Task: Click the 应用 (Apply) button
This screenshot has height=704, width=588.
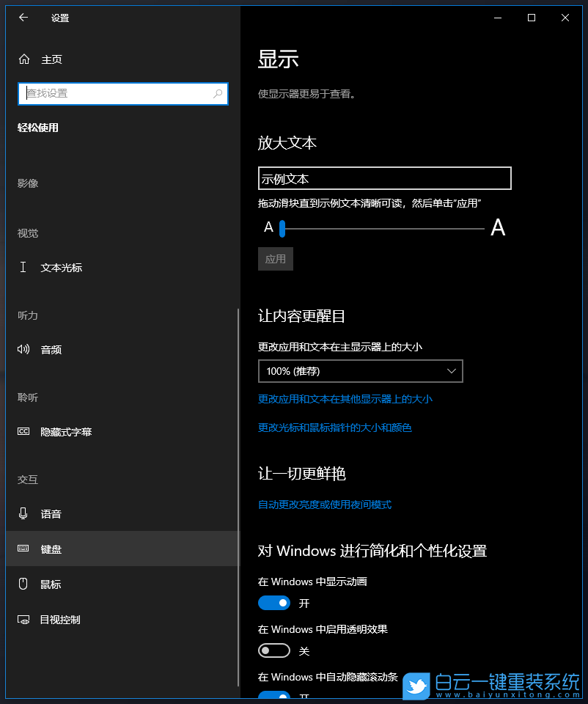Action: [x=275, y=258]
